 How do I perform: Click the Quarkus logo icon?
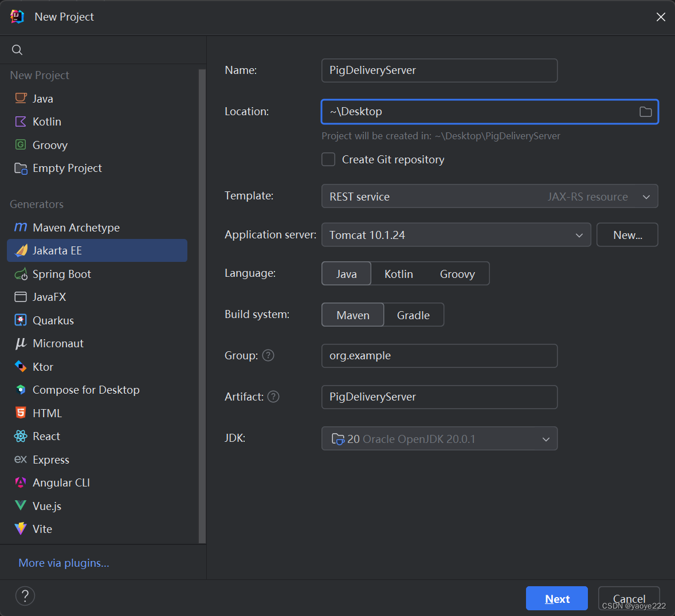pos(21,320)
